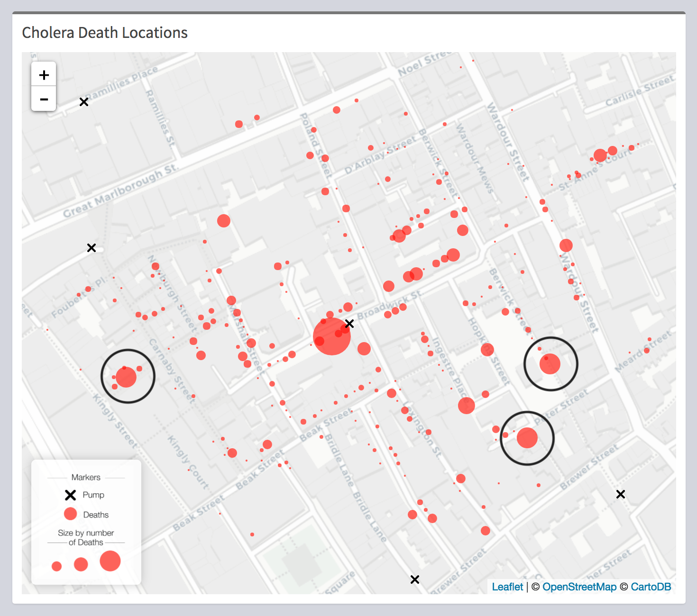Click the pump marker on Broadwick Street
This screenshot has width=697, height=616.
(x=349, y=324)
